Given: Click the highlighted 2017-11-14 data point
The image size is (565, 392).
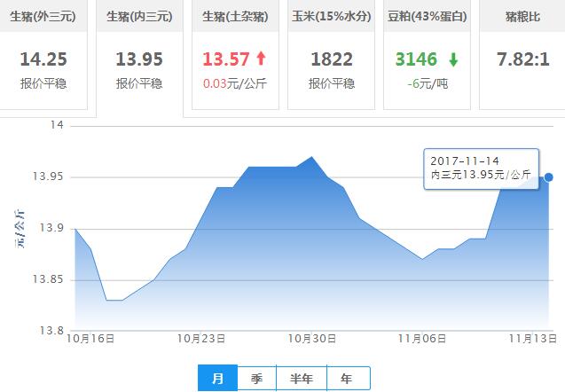Looking at the screenshot, I should point(548,176).
